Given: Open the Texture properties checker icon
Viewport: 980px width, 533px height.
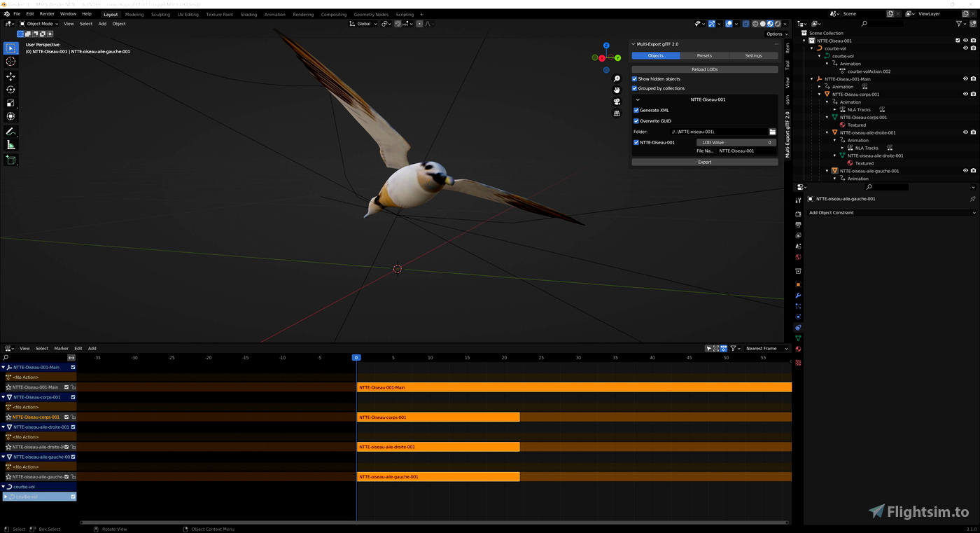Looking at the screenshot, I should pyautogui.click(x=798, y=362).
